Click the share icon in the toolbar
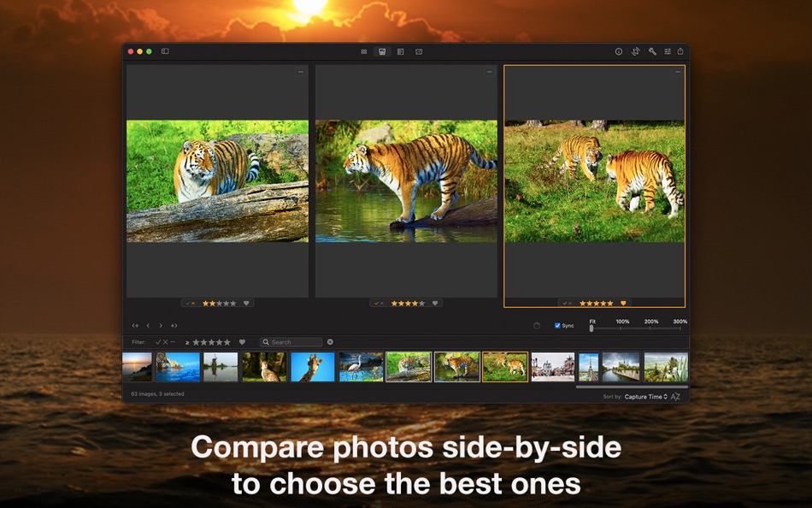 pos(680,51)
